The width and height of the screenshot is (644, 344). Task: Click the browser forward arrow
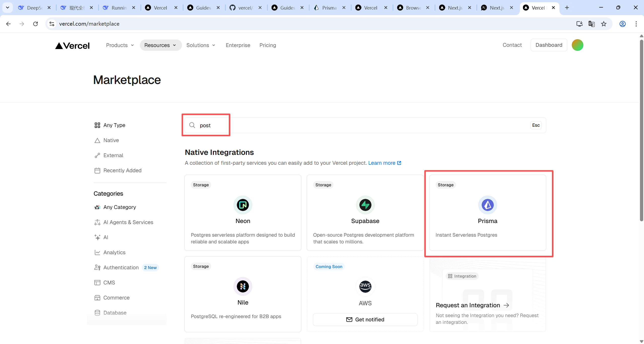click(22, 24)
